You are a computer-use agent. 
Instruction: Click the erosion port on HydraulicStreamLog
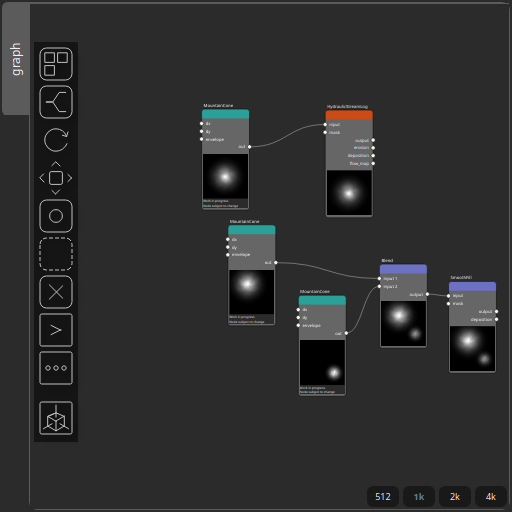point(373,148)
